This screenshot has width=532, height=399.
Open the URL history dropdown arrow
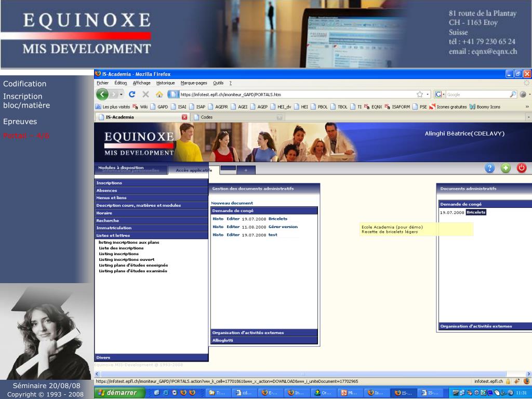click(428, 95)
